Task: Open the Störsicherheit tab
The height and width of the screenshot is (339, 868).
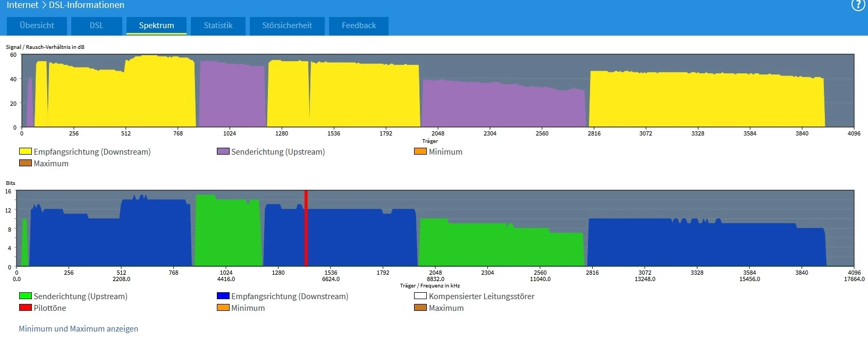Action: [287, 26]
